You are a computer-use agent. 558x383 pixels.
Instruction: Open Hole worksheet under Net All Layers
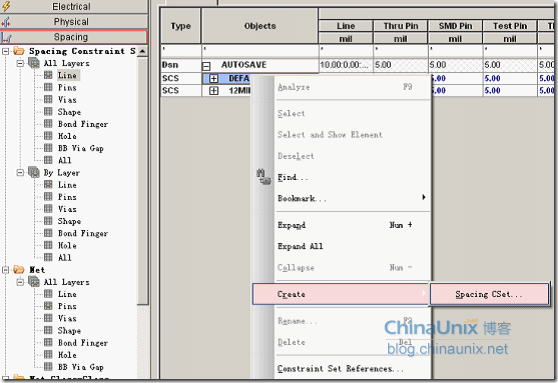67,355
